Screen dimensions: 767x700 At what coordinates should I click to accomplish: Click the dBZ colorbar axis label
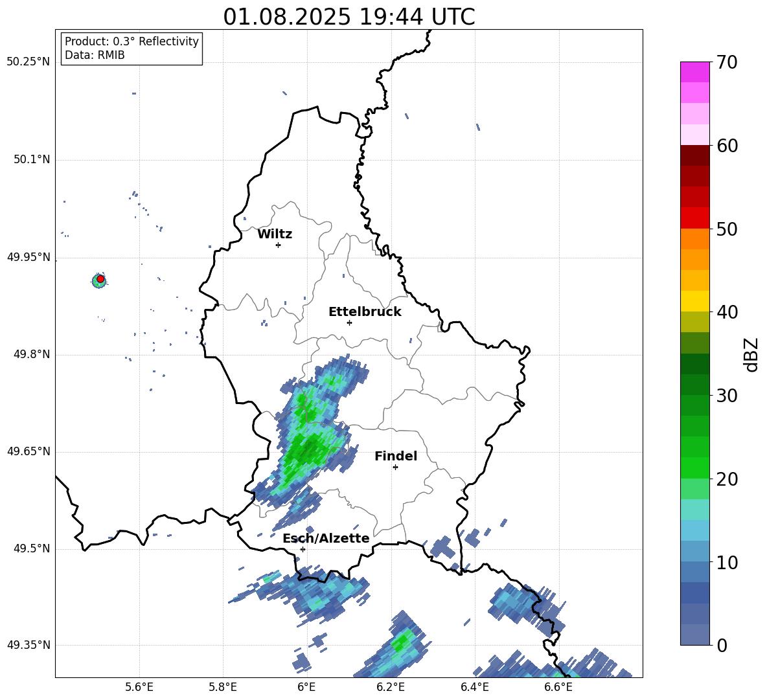(x=752, y=354)
